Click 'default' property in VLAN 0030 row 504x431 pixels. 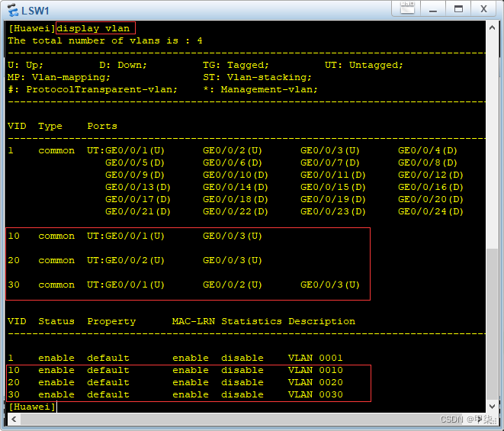[x=108, y=394]
